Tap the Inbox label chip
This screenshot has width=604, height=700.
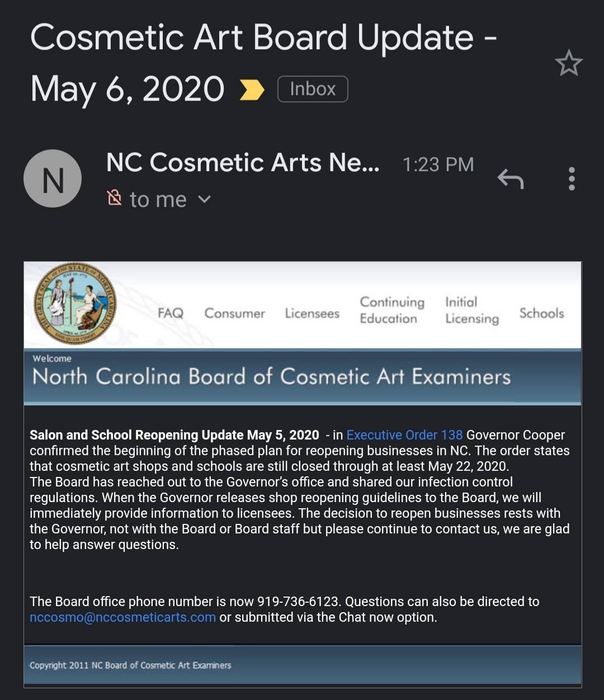(x=313, y=89)
